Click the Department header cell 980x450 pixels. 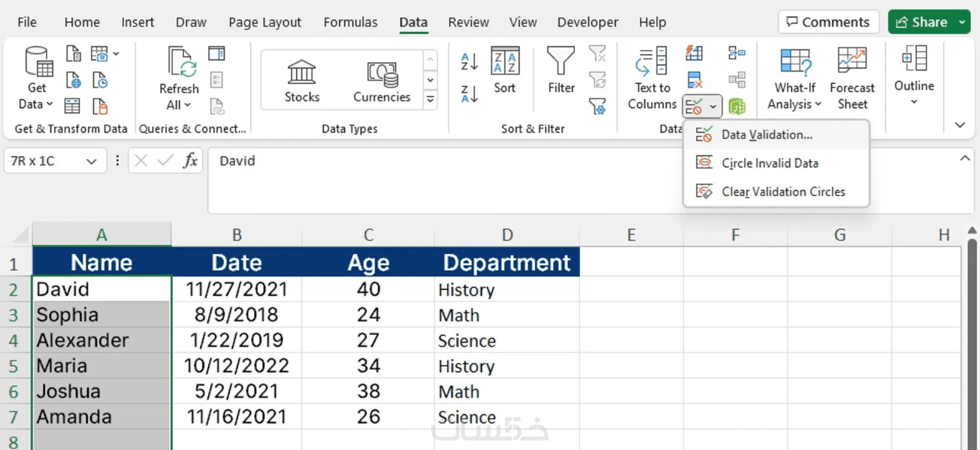click(x=507, y=262)
